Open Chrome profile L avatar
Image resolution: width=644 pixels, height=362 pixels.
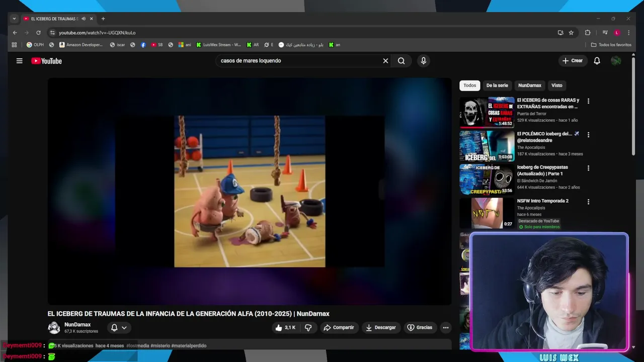coord(617,33)
